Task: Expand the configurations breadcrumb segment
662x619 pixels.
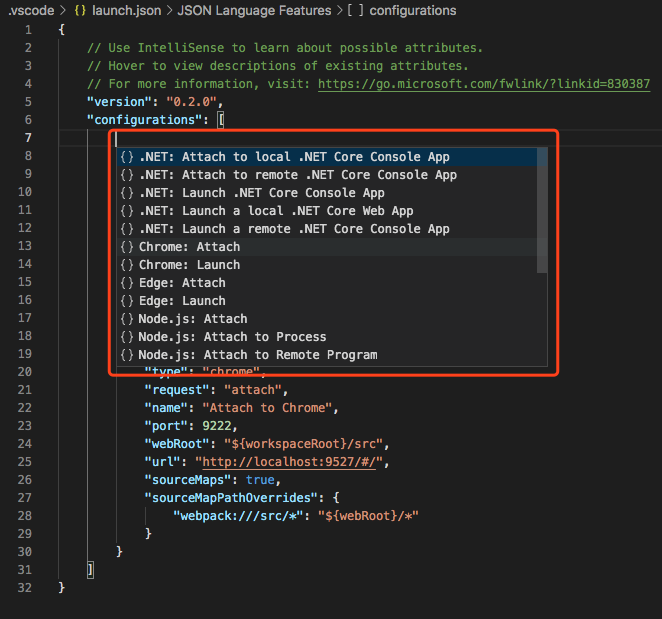Action: coord(412,10)
